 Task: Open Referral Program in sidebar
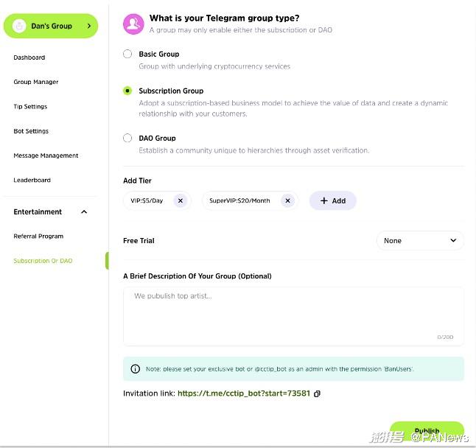pyautogui.click(x=38, y=237)
